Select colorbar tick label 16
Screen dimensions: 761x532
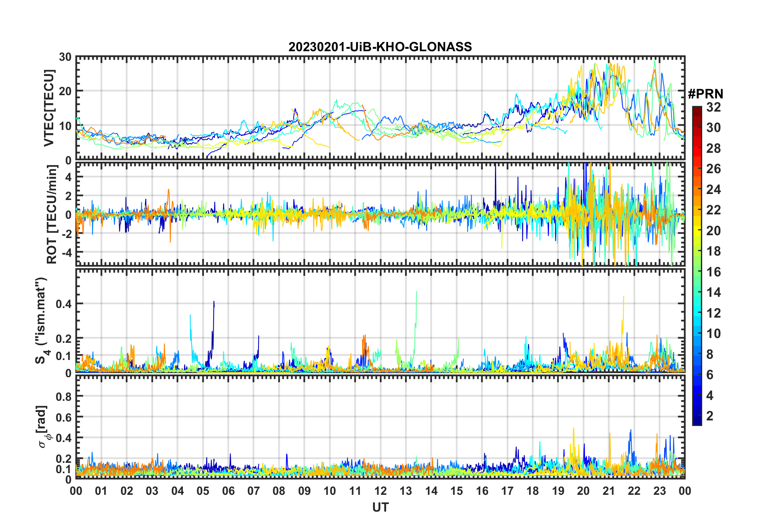(714, 272)
